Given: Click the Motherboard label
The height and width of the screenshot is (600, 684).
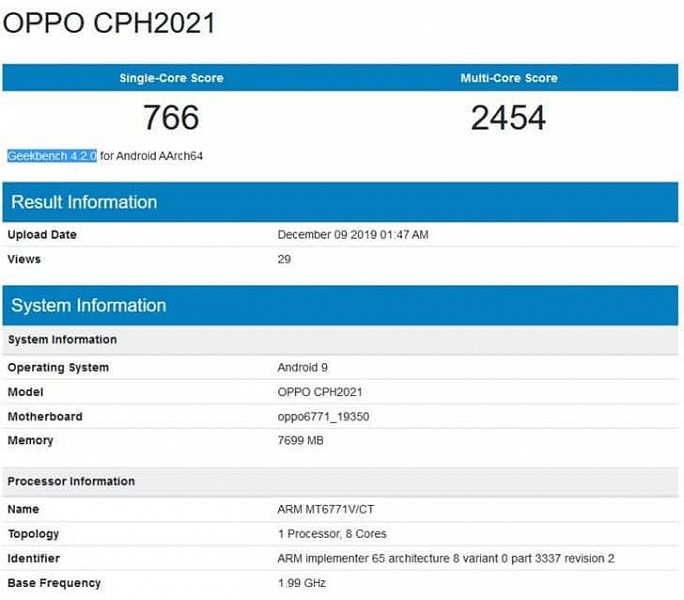Looking at the screenshot, I should point(45,416).
